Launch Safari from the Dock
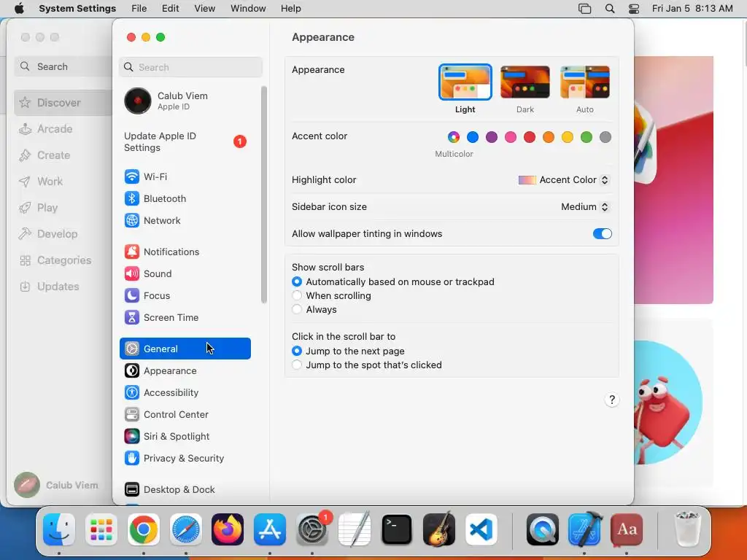Image resolution: width=747 pixels, height=560 pixels. (x=186, y=529)
